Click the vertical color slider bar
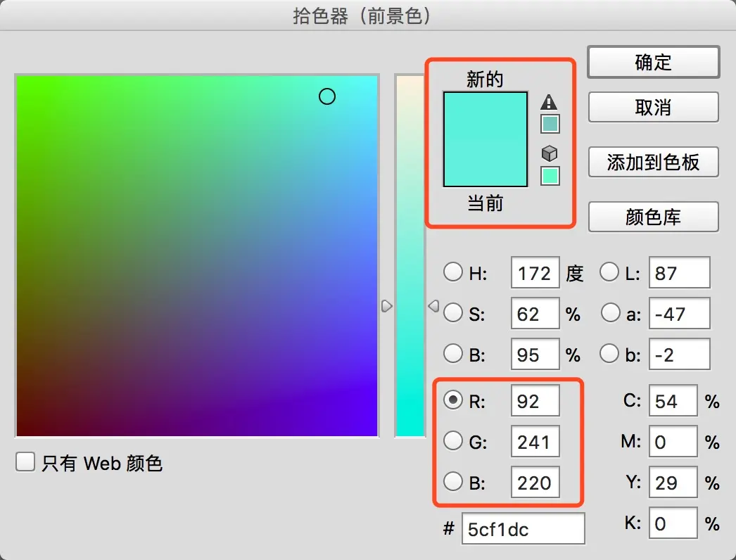Viewport: 736px width, 560px height. point(410,256)
